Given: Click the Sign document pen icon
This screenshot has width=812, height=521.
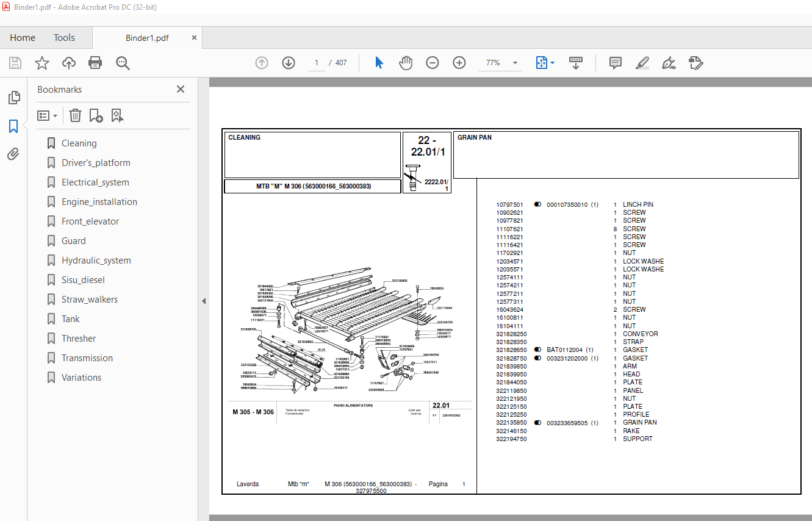Looking at the screenshot, I should 669,63.
